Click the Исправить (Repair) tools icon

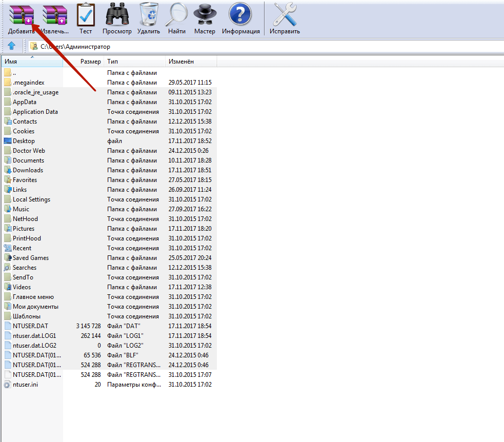tap(285, 15)
